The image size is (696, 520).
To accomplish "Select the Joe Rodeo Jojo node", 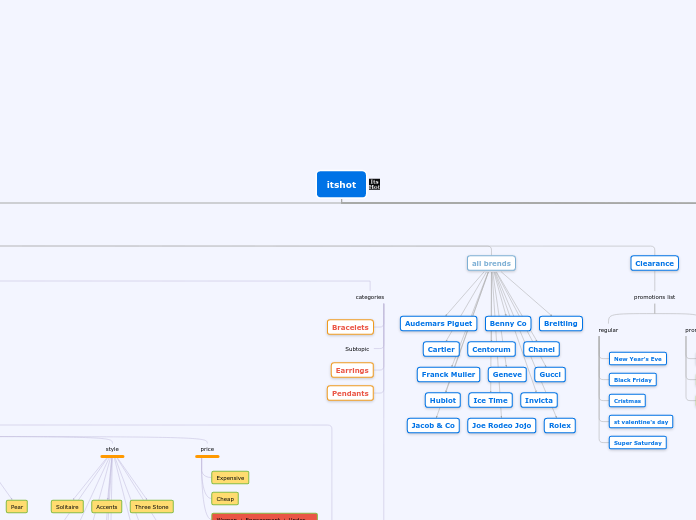I will pyautogui.click(x=501, y=425).
